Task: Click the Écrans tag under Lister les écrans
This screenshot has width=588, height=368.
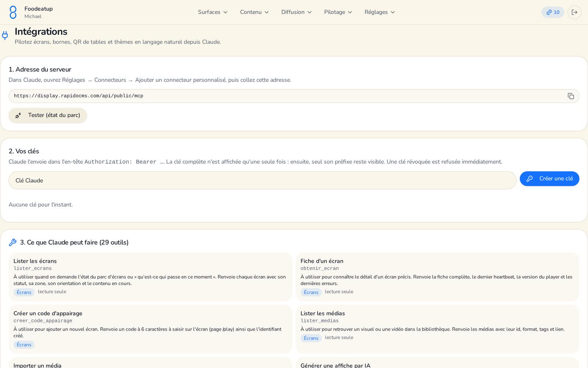Action: point(24,292)
